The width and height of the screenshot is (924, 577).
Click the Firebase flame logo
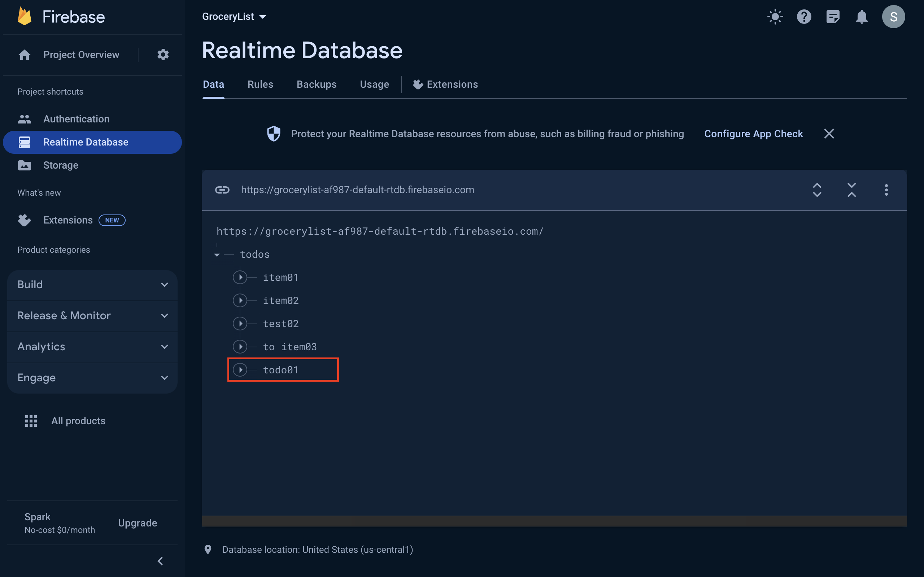click(25, 16)
